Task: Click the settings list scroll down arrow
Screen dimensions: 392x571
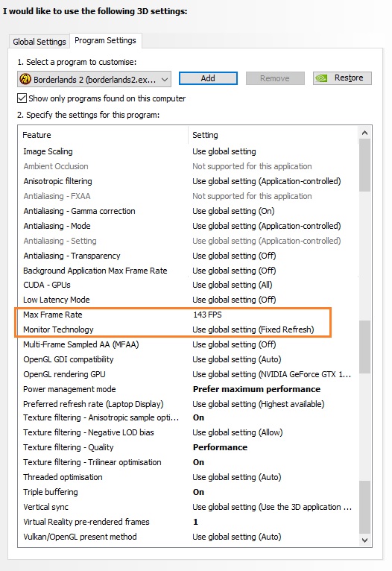Action: (364, 540)
